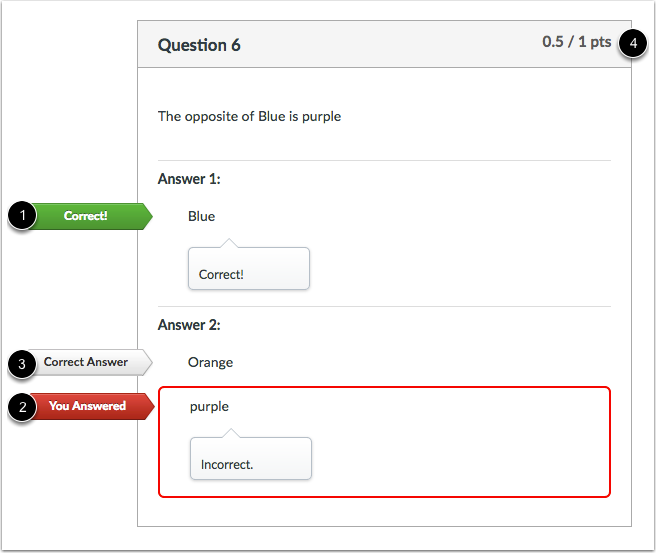Click the divider line between Answer 1 and Answer 2
Viewport: 656px width, 553px height.
tap(384, 307)
